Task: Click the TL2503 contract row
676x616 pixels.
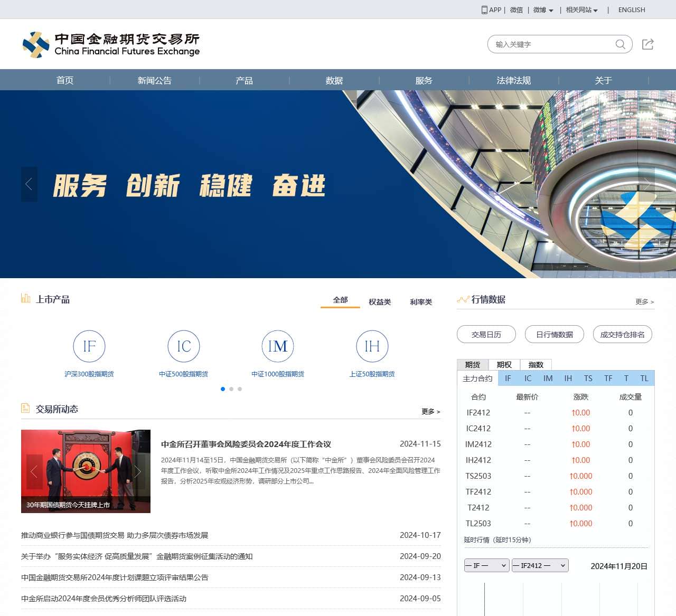Action: pyautogui.click(x=556, y=524)
